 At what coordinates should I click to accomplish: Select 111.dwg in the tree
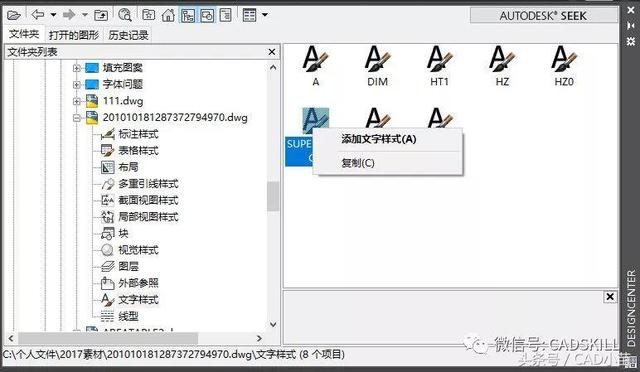pos(122,101)
